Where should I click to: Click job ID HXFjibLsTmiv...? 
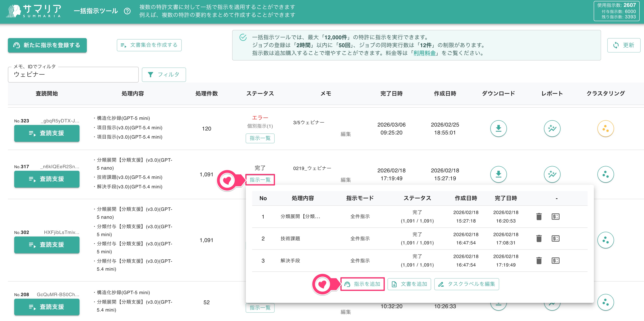(x=62, y=232)
